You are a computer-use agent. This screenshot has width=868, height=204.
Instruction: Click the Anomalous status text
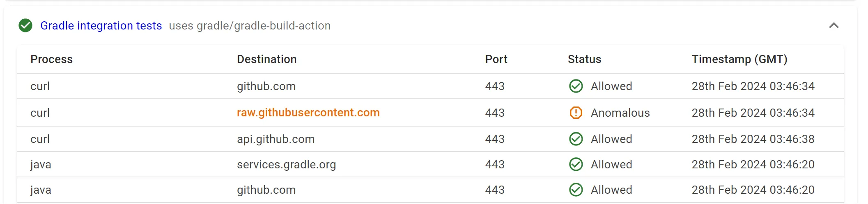620,113
